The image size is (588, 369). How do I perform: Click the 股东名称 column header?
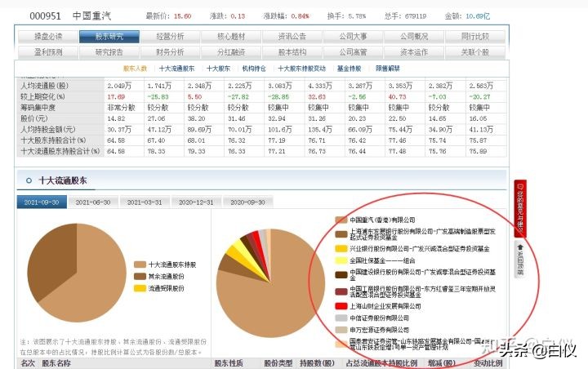coord(56,363)
